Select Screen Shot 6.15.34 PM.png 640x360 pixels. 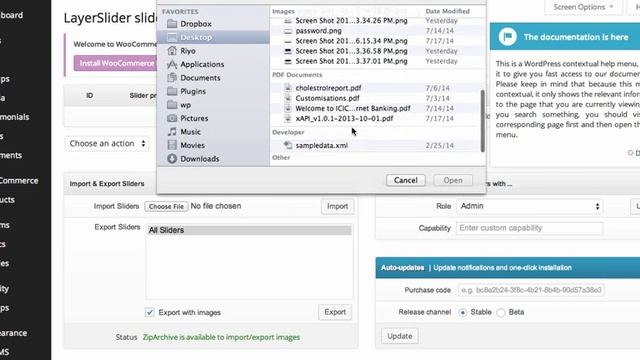[351, 41]
